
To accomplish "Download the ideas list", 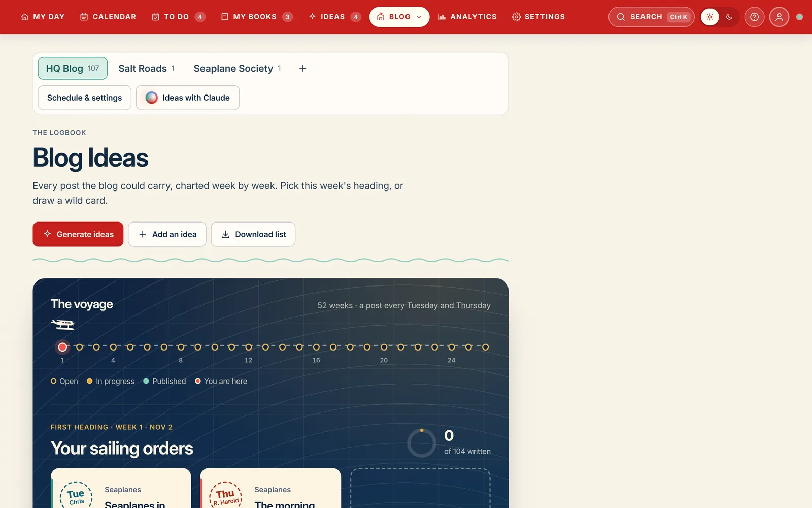I will [x=253, y=234].
